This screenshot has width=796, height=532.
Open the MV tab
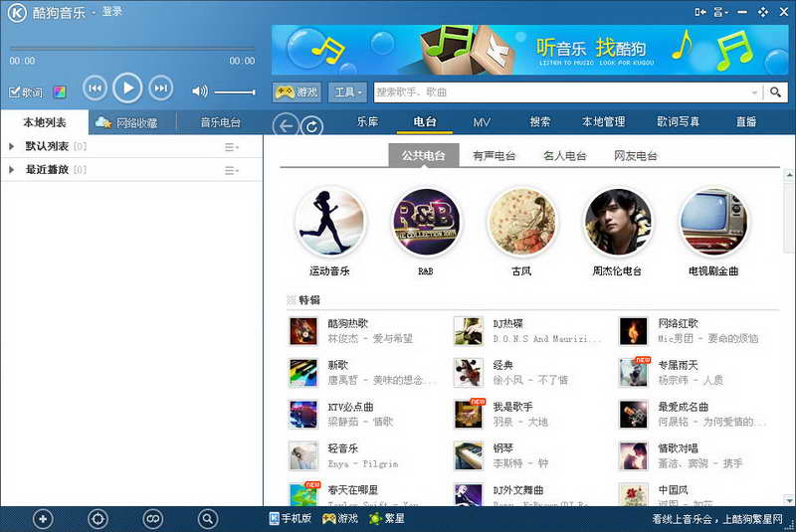pos(482,121)
